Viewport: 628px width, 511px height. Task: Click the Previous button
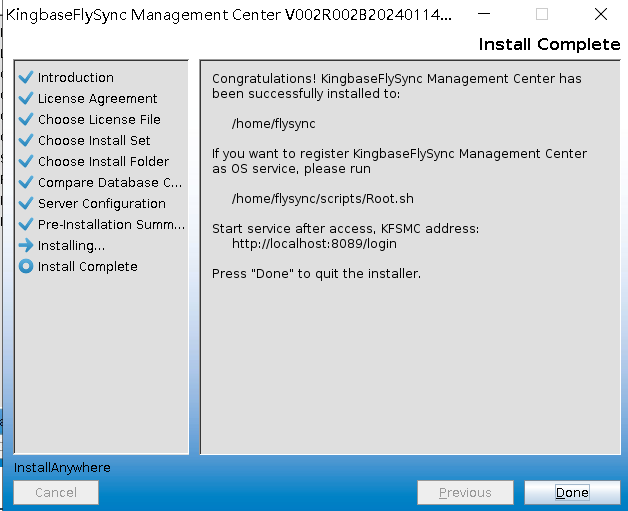pos(465,492)
